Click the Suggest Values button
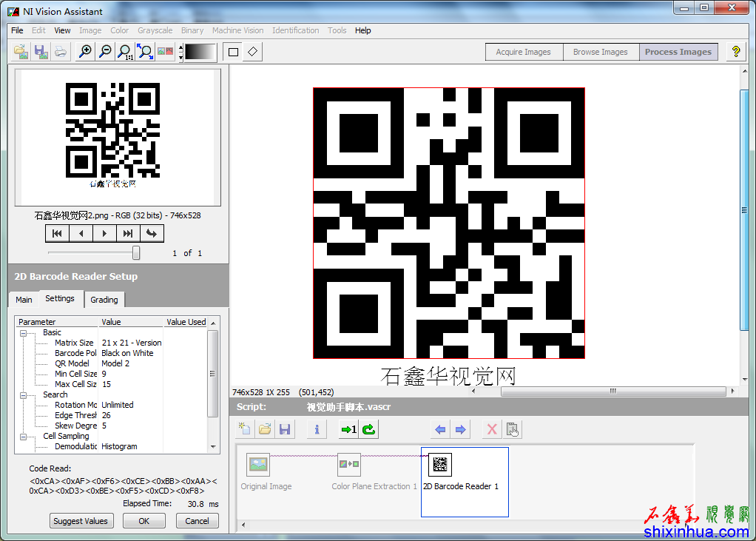Screen dimensions: 756x541 [81, 521]
